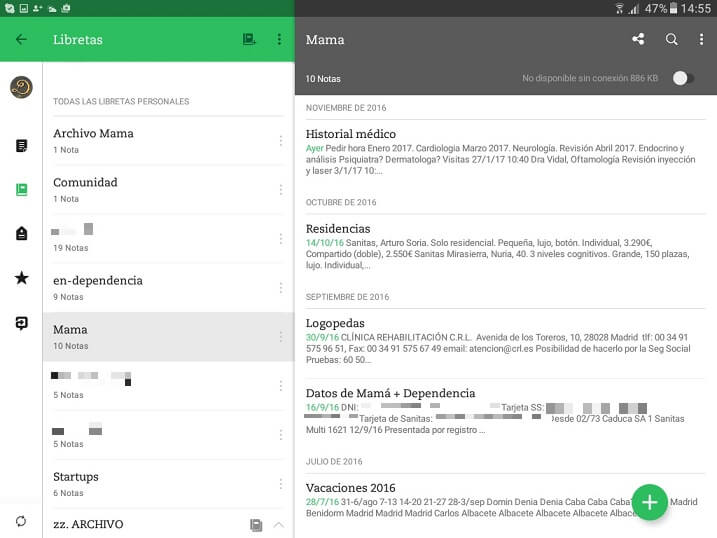Open the Comunidad notebook
This screenshot has height=538, width=717.
pyautogui.click(x=168, y=190)
